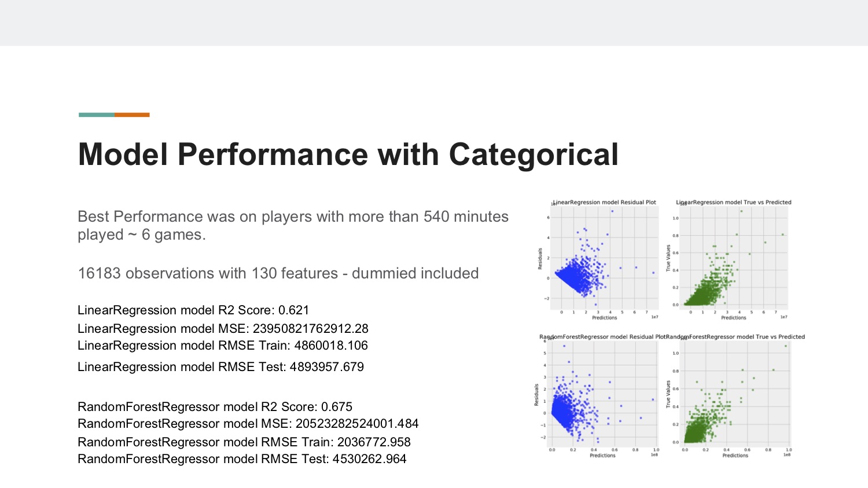
Task: Select the LinearRegression True vs Predicted chart
Action: point(728,260)
